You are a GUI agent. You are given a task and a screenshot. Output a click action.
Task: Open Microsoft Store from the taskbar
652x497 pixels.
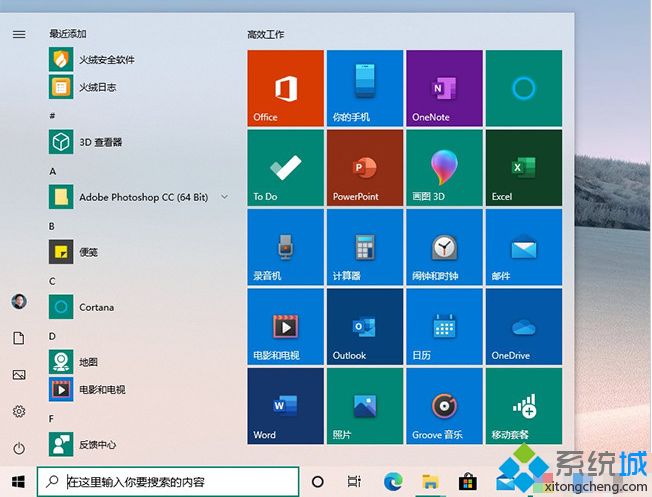pos(468,482)
